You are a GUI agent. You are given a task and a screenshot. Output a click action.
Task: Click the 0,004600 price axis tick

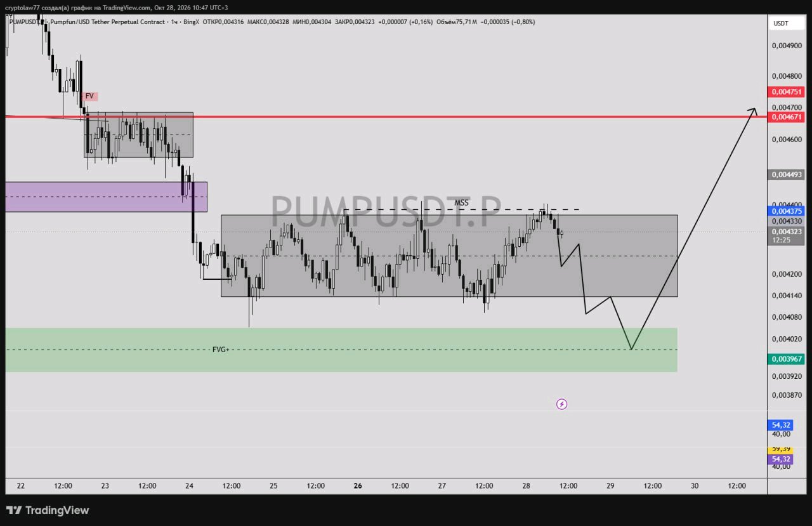(787, 140)
